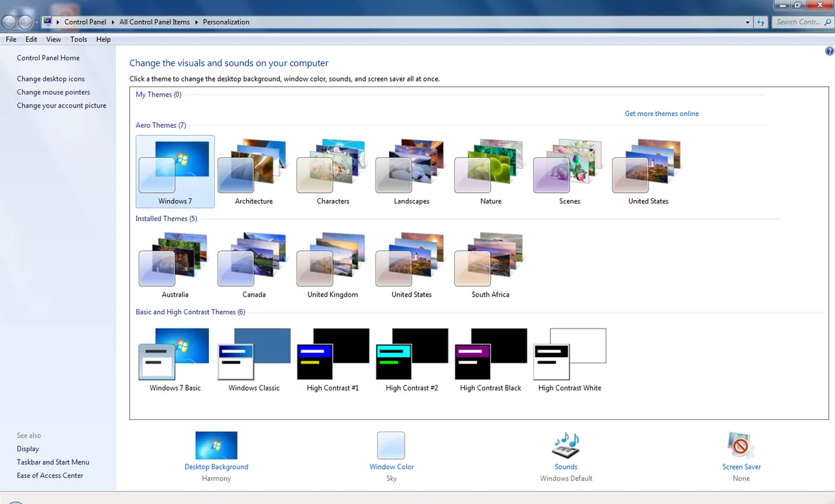Click Change mouse pointers link
The image size is (835, 504).
click(53, 92)
